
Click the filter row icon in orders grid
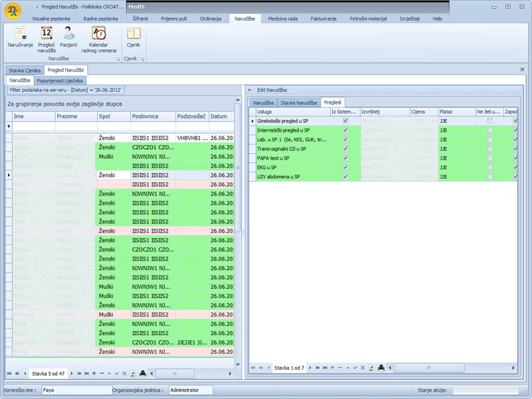coord(9,126)
